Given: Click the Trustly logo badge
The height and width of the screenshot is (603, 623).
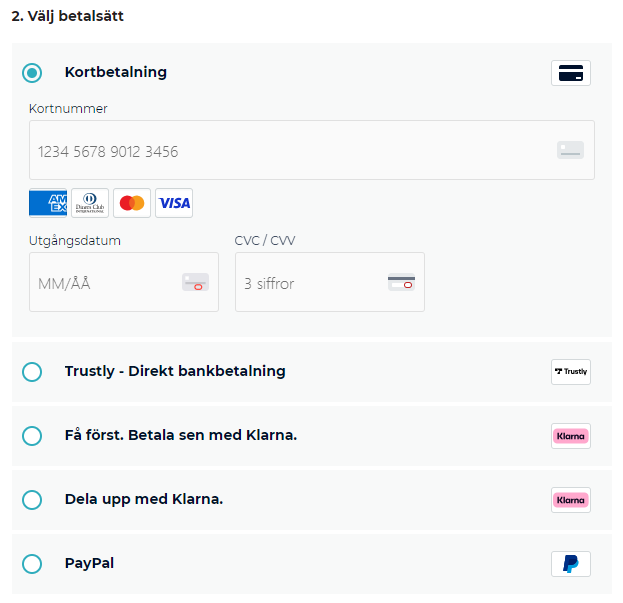Looking at the screenshot, I should pyautogui.click(x=571, y=372).
